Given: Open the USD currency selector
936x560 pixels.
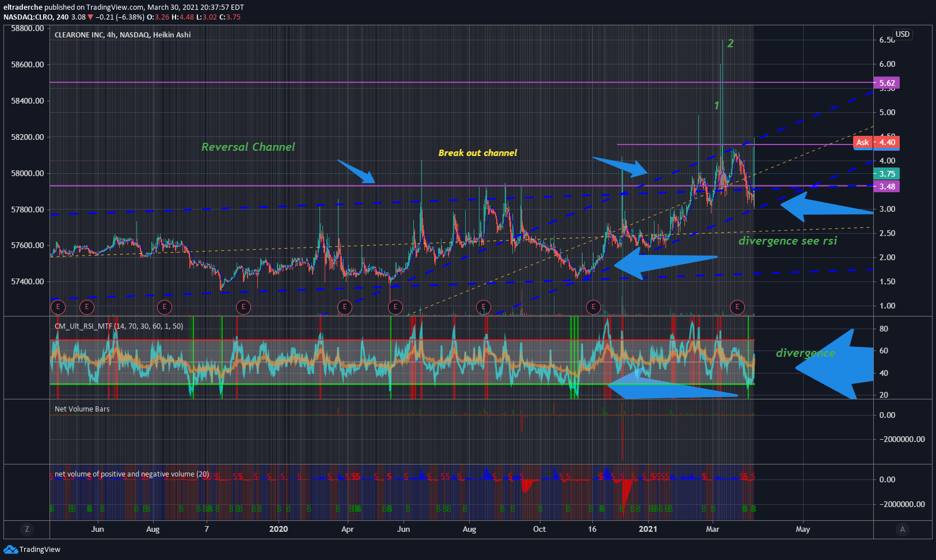Looking at the screenshot, I should coord(902,34).
